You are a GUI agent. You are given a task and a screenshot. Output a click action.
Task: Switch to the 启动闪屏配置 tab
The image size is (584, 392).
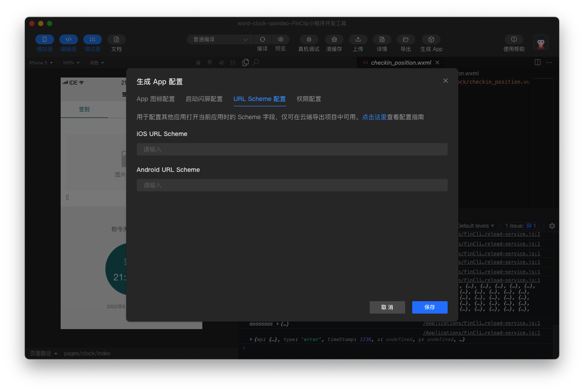pos(204,99)
